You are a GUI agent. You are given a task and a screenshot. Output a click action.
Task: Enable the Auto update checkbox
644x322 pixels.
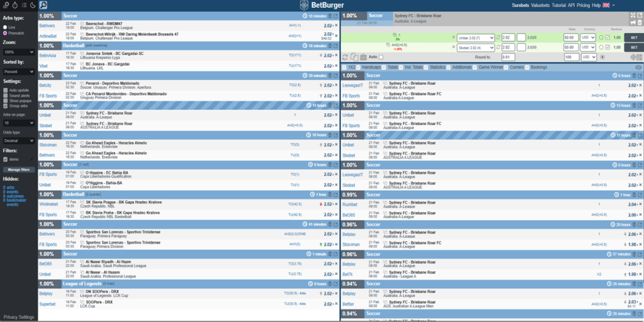click(6, 90)
